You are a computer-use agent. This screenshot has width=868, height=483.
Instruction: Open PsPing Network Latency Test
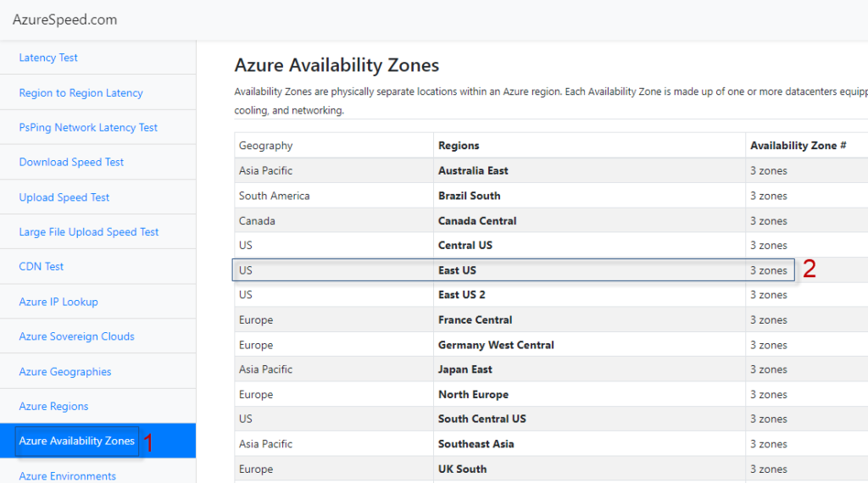pos(88,127)
